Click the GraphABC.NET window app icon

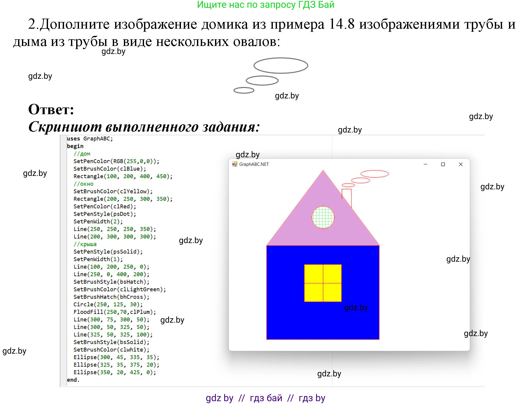(234, 164)
